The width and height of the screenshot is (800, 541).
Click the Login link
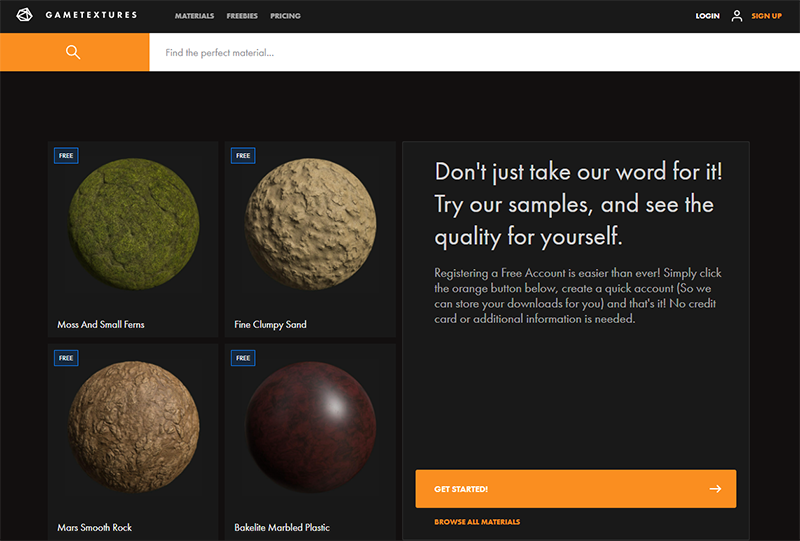pos(707,16)
